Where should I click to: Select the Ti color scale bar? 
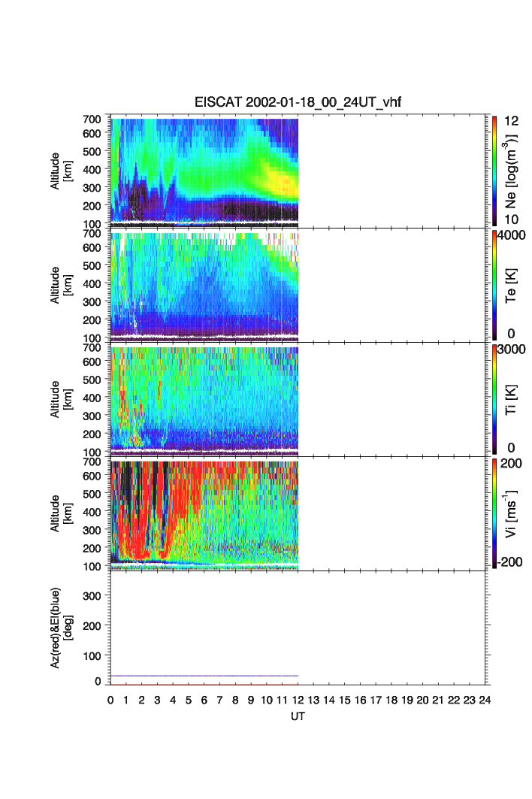pos(494,399)
